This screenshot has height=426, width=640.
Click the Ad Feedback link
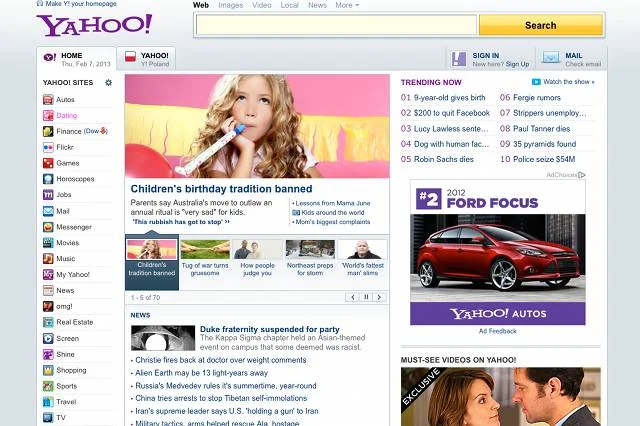click(x=498, y=331)
